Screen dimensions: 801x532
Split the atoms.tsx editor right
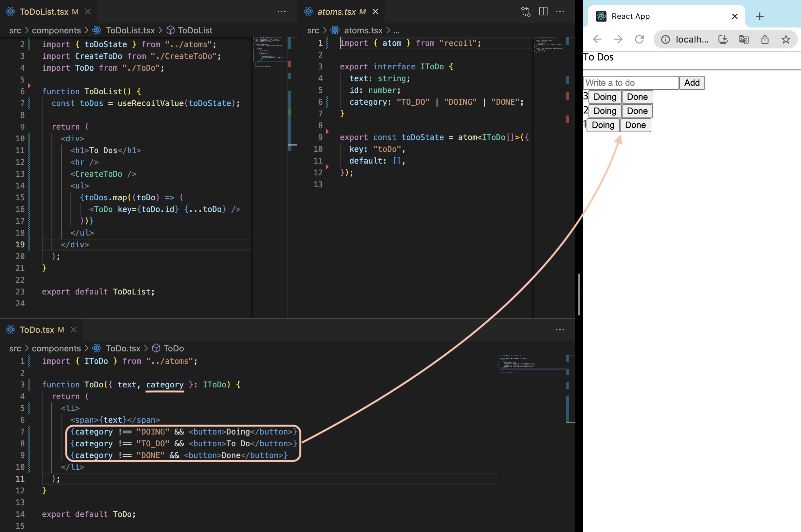click(x=543, y=11)
